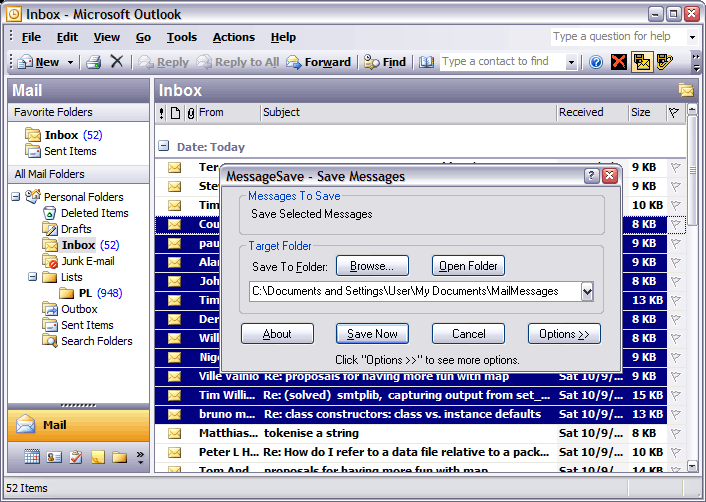
Task: Collapse the 'Date: Today' group
Action: tap(163, 146)
